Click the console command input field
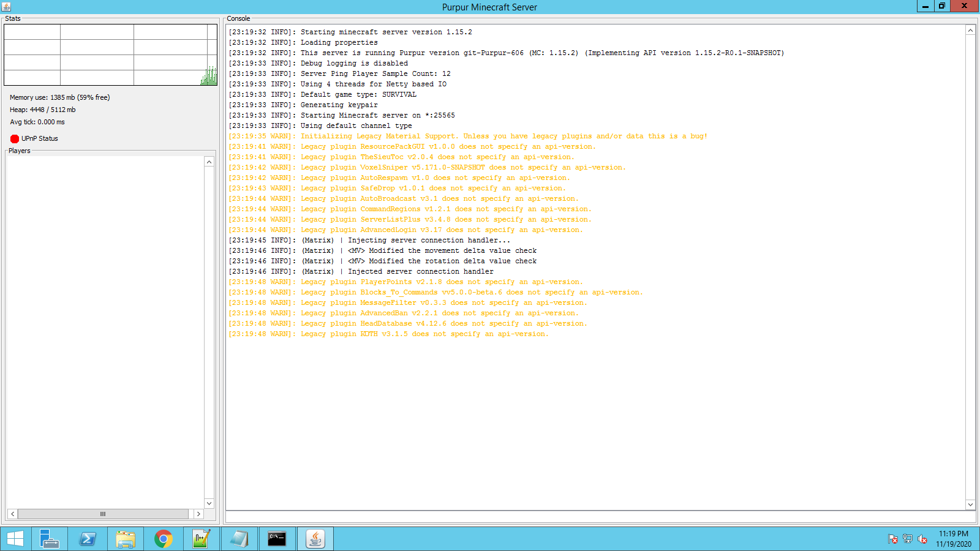The image size is (980, 551). tap(600, 517)
